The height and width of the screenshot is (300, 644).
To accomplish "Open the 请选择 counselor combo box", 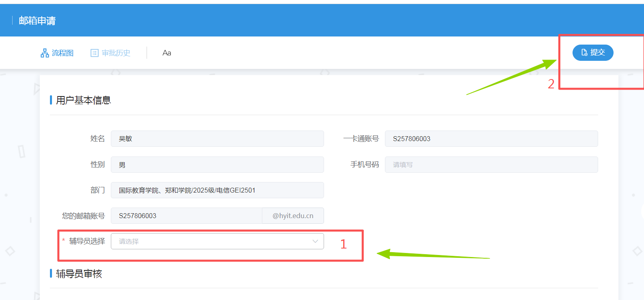I will tap(211, 242).
